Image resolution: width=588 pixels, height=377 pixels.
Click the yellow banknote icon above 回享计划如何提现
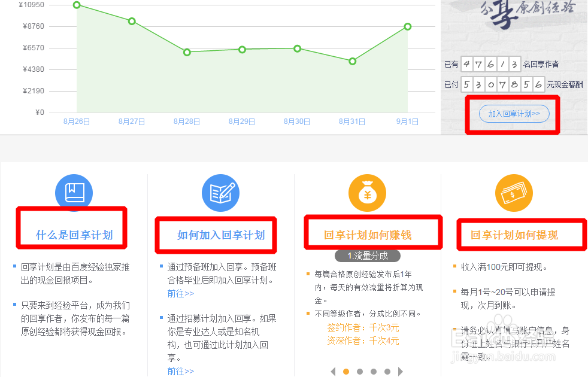tap(514, 193)
